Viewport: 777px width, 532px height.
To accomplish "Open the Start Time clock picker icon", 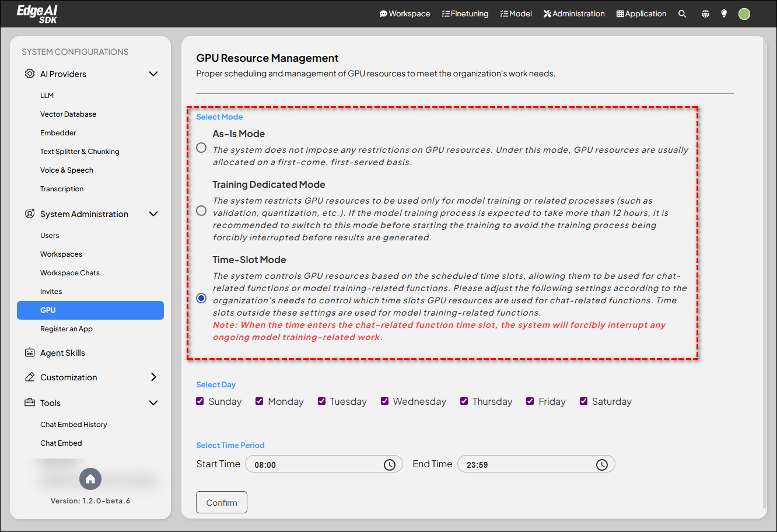I will point(389,465).
